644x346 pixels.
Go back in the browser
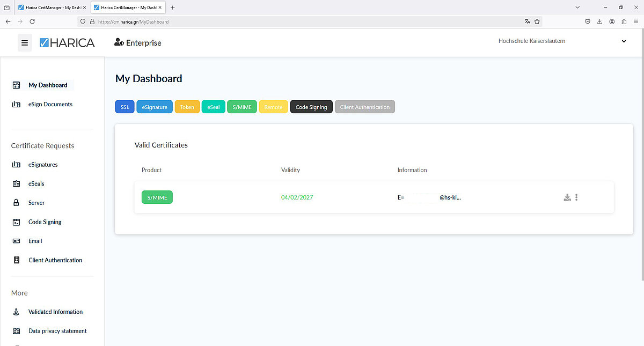pos(8,21)
